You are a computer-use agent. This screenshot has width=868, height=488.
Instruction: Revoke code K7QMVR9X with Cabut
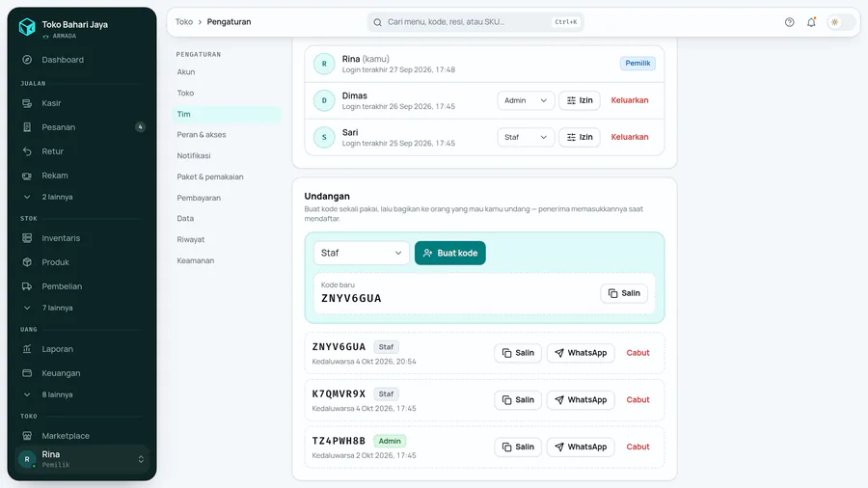point(637,400)
